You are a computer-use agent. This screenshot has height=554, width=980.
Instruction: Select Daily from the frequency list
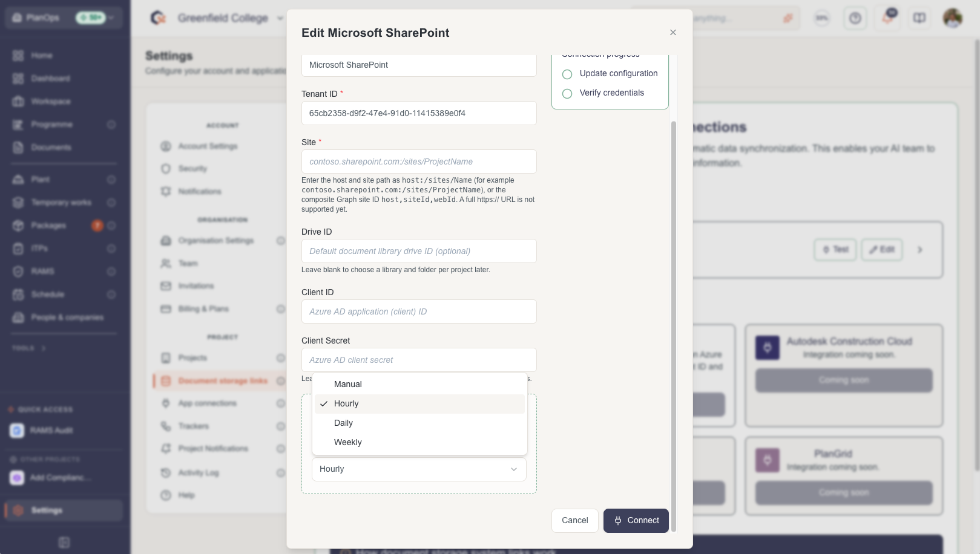click(x=419, y=423)
